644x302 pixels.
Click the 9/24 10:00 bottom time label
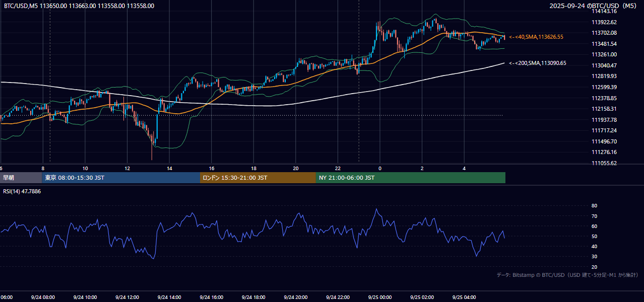[x=85, y=297]
